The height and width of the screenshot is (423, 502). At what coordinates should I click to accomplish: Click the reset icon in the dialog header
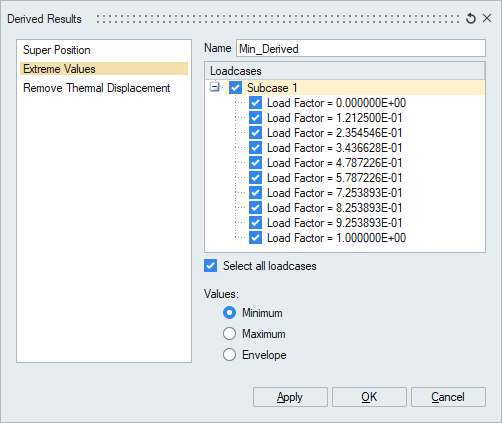pos(471,19)
